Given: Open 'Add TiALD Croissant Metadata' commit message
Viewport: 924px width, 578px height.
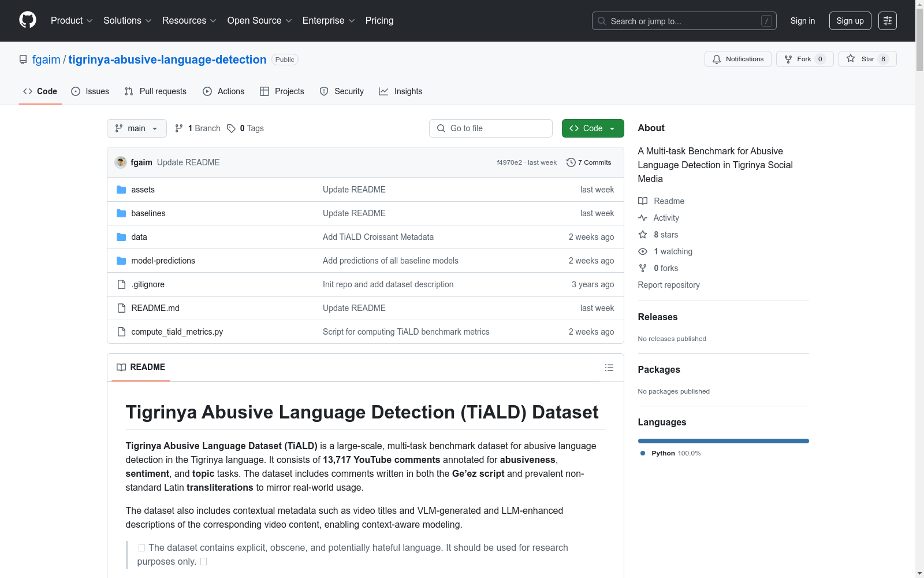Looking at the screenshot, I should coord(378,237).
